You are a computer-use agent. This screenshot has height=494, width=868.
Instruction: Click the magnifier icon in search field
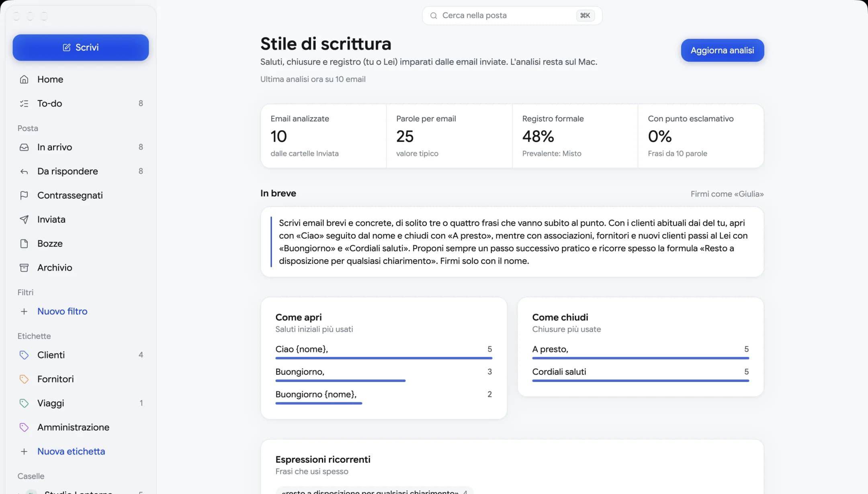[x=434, y=16]
